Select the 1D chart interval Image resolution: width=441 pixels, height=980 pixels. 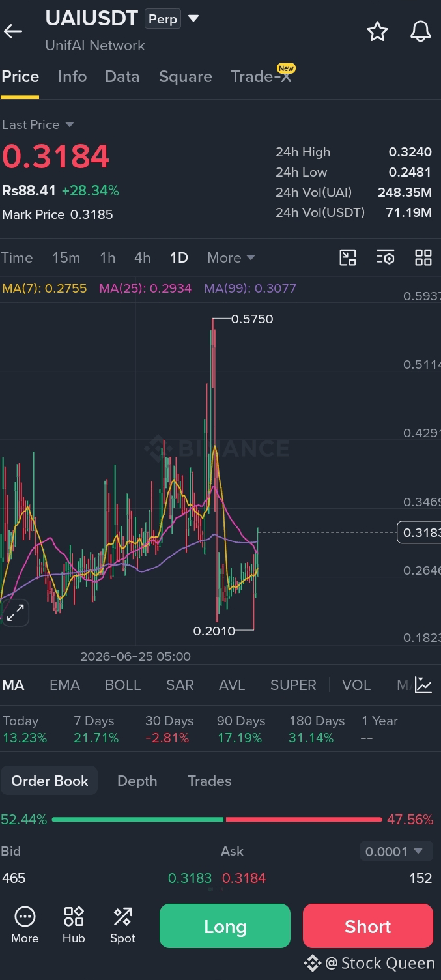click(179, 257)
